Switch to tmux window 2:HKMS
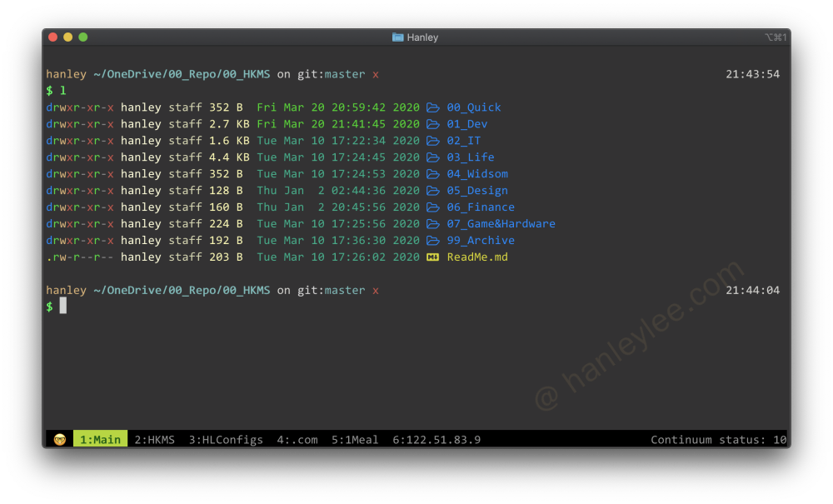This screenshot has width=833, height=504. point(155,440)
